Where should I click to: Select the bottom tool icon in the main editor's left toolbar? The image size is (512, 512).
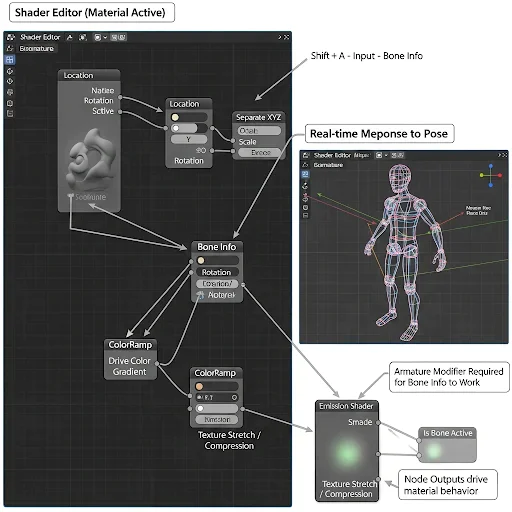pos(10,114)
